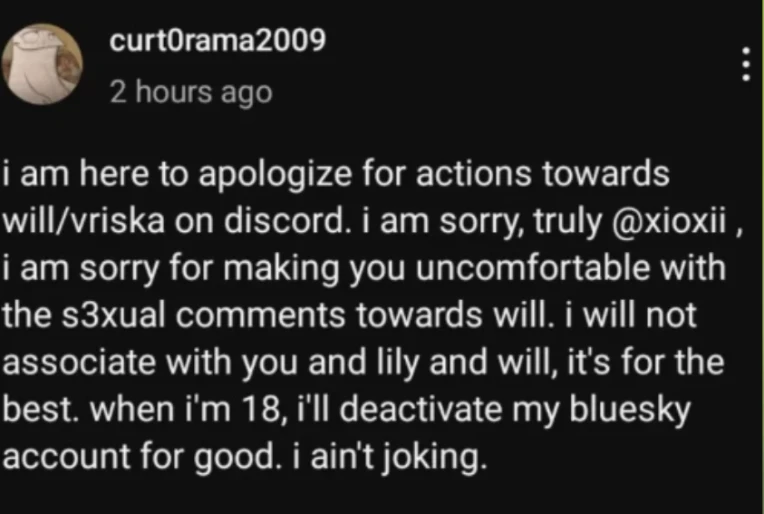Click the word "comments" in the comment
The height and width of the screenshot is (514, 764).
pos(260,315)
